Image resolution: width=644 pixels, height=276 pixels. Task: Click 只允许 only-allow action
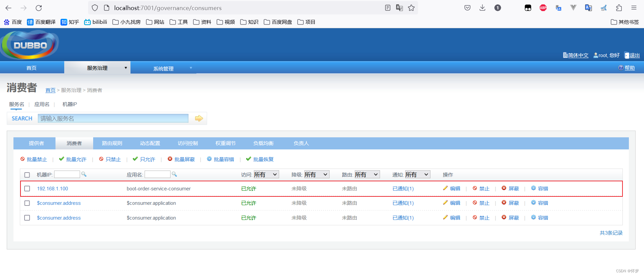(144, 159)
